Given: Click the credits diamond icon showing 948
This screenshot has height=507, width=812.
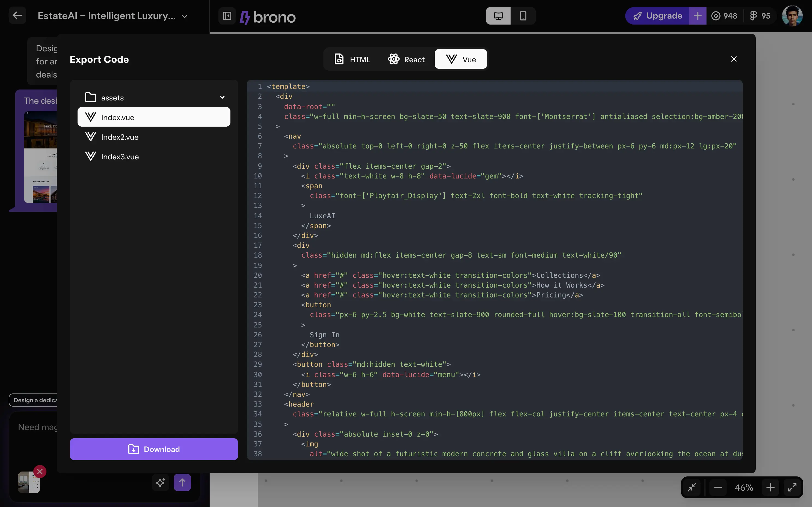Looking at the screenshot, I should pos(716,16).
